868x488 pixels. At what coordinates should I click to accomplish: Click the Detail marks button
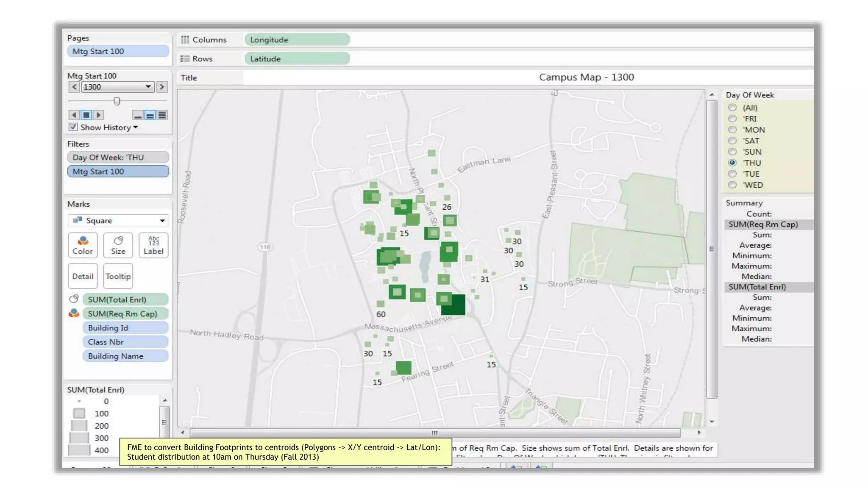pyautogui.click(x=82, y=276)
